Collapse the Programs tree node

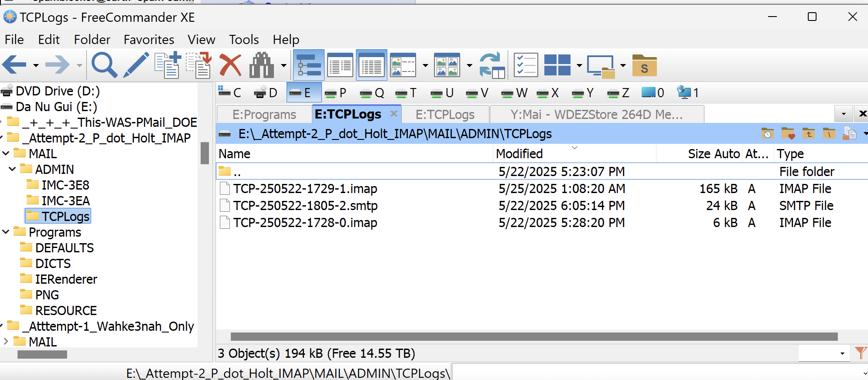(x=6, y=232)
